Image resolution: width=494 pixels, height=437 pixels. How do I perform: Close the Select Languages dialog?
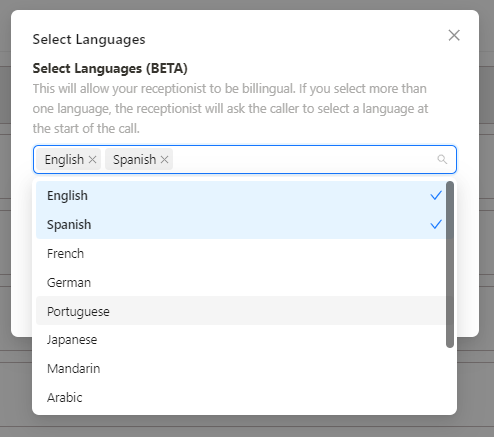click(x=454, y=35)
